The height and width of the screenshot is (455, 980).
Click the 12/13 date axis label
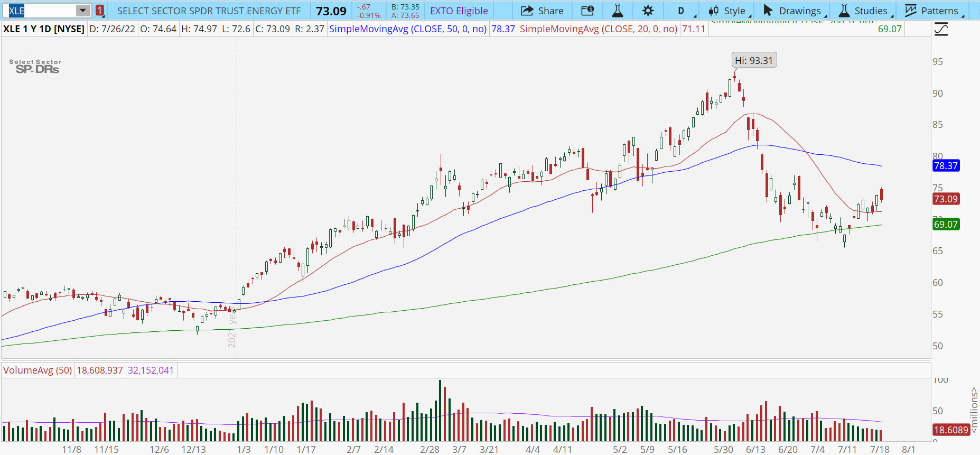click(194, 449)
